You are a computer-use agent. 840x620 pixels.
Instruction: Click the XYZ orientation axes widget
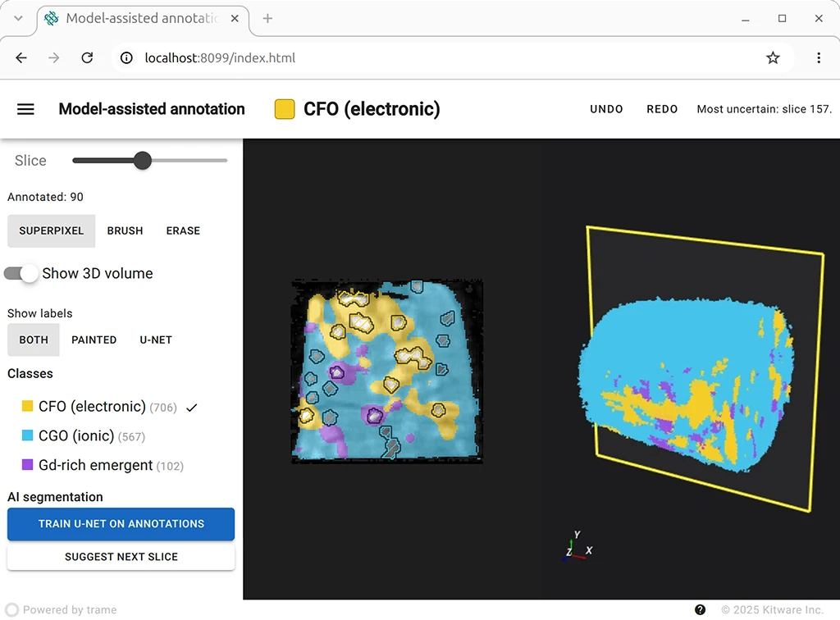pyautogui.click(x=577, y=547)
